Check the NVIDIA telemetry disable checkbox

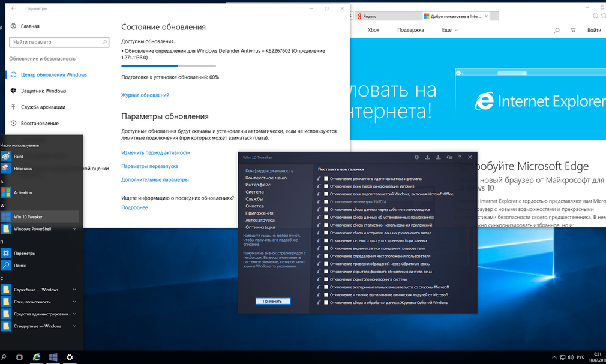pos(326,201)
